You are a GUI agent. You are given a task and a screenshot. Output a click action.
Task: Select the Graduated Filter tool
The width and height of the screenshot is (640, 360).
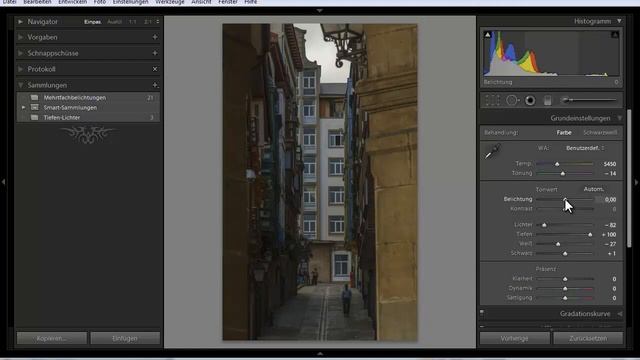click(x=548, y=100)
